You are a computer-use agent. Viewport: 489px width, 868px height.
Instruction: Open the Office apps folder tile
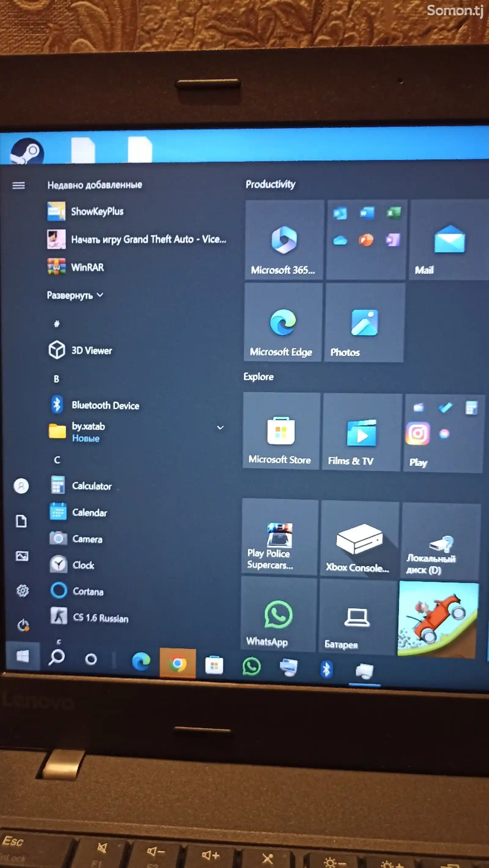pos(366,240)
